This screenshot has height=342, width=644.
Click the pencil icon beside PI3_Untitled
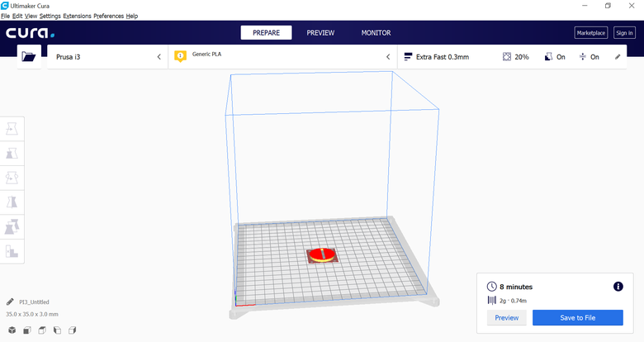10,302
